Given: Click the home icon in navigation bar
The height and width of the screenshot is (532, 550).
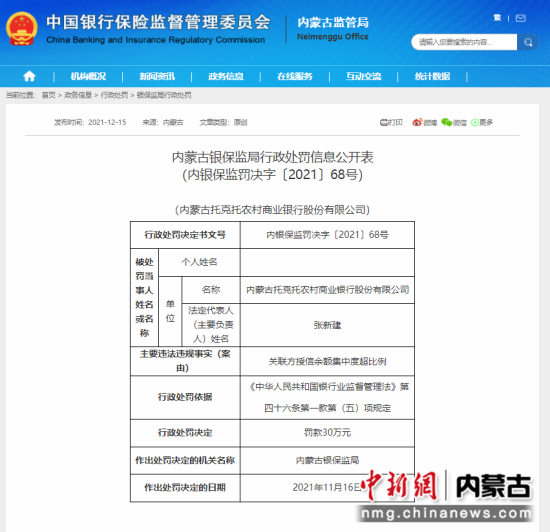Looking at the screenshot, I should click(x=29, y=76).
